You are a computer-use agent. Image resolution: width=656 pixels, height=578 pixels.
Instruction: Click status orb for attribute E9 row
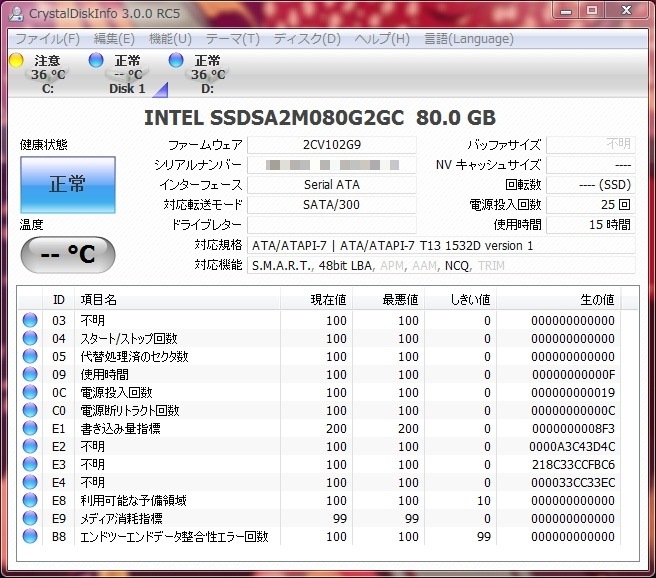30,519
